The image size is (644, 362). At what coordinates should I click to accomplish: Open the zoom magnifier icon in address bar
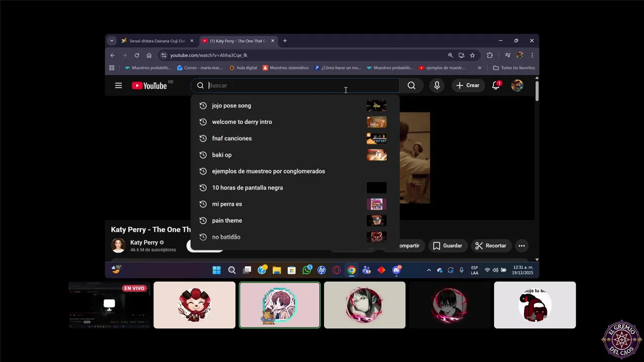[450, 55]
